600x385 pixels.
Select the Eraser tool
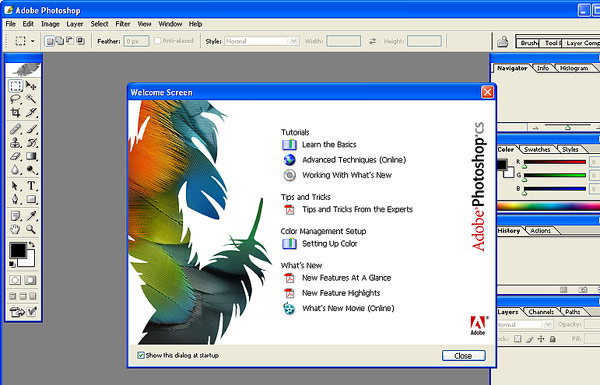pyautogui.click(x=16, y=156)
